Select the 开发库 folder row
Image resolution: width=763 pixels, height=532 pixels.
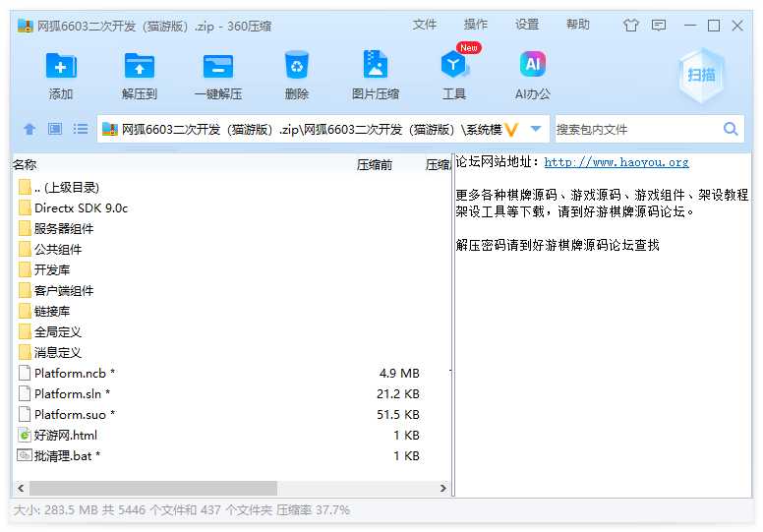point(232,269)
